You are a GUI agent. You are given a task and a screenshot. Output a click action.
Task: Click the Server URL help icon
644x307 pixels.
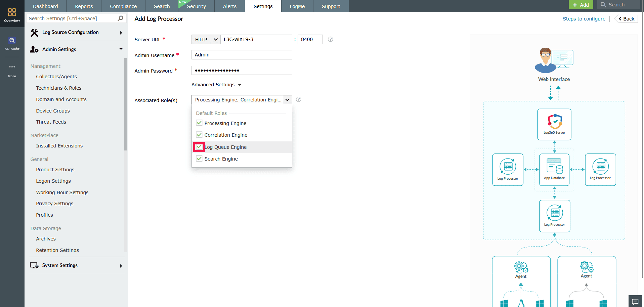[x=331, y=39]
